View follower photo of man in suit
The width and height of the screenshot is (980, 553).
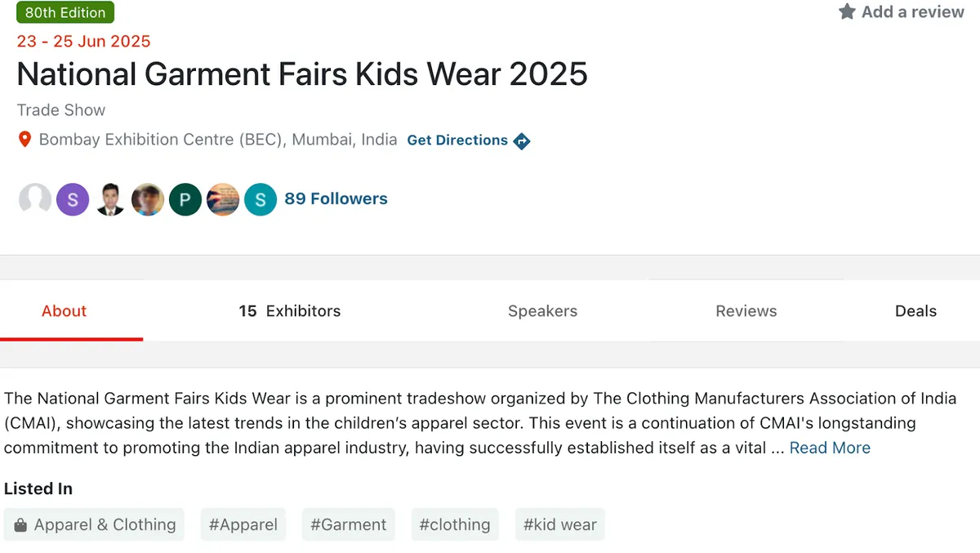[110, 199]
